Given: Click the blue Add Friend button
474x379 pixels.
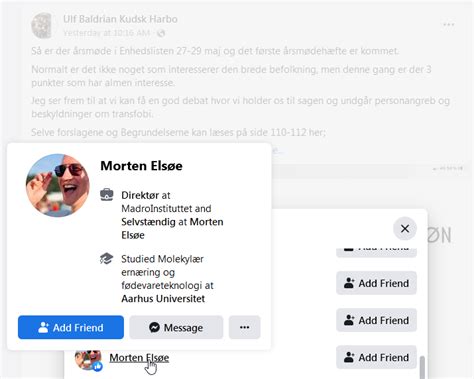Looking at the screenshot, I should pos(71,327).
